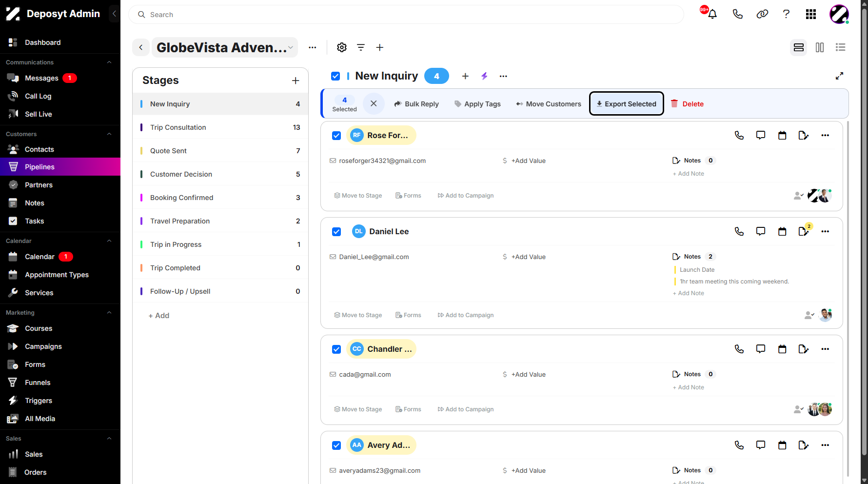Open the user profile avatar
The image size is (868, 484).
pos(839,14)
